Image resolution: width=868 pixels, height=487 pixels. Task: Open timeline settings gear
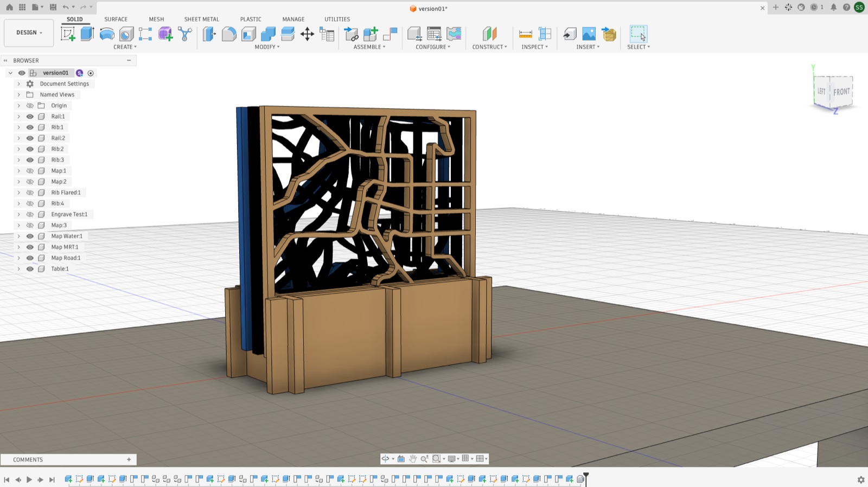point(860,479)
